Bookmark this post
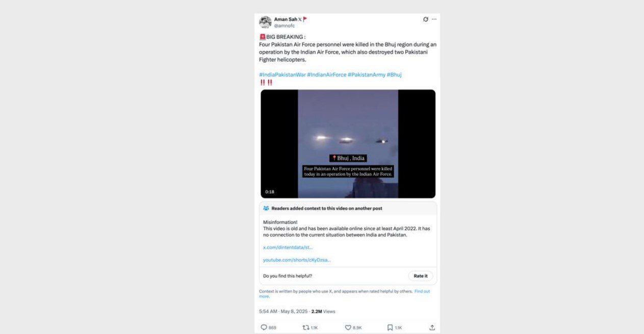The image size is (644, 334). click(390, 327)
